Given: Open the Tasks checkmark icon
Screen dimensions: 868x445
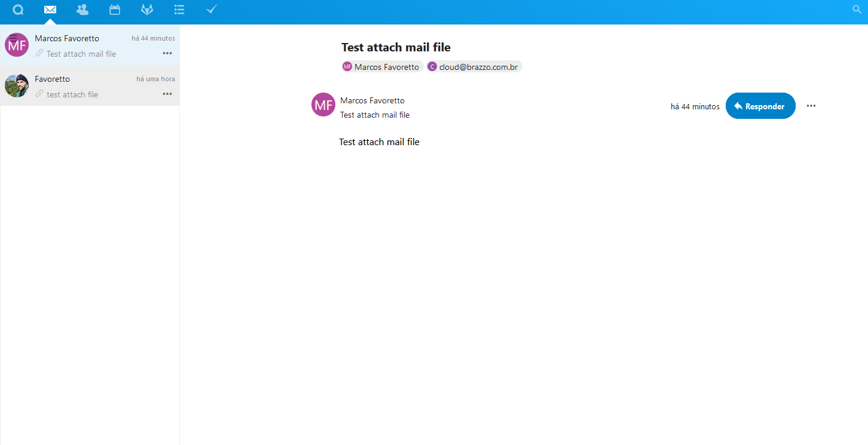Looking at the screenshot, I should tap(211, 10).
